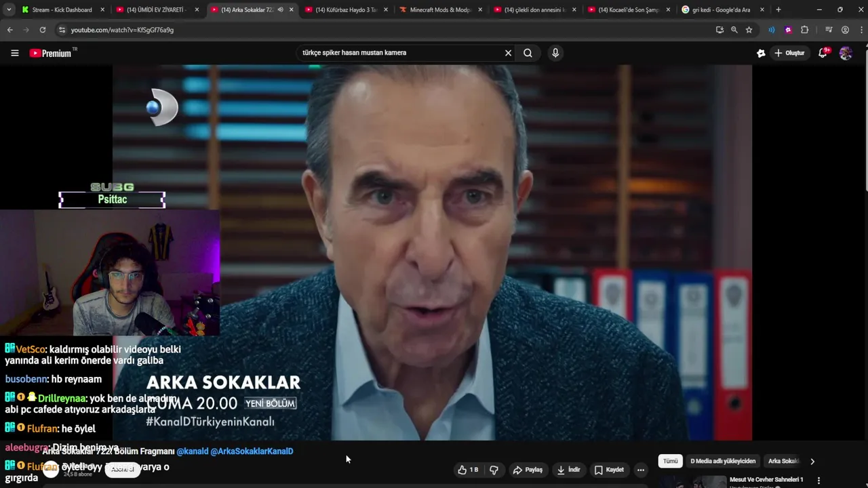This screenshot has height=488, width=868.
Task: Open the purple extension icon
Action: pyautogui.click(x=788, y=30)
